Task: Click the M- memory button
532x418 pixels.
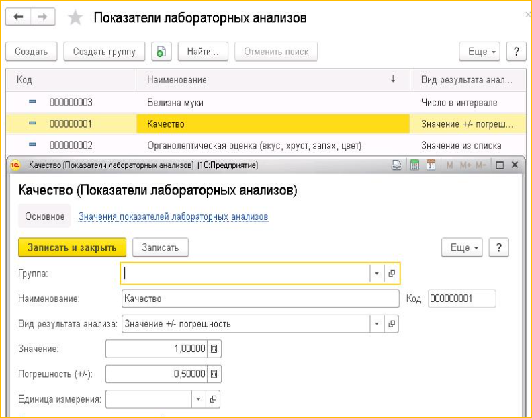Action: click(481, 165)
